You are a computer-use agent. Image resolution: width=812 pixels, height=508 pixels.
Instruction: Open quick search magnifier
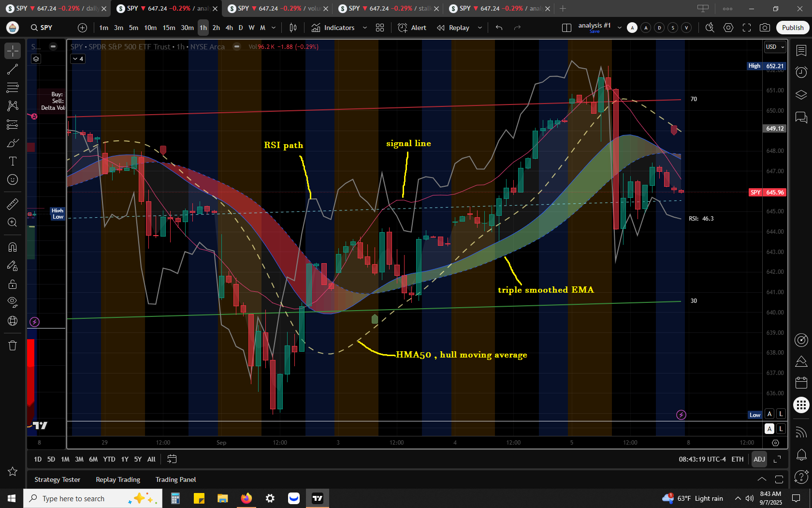pos(710,28)
